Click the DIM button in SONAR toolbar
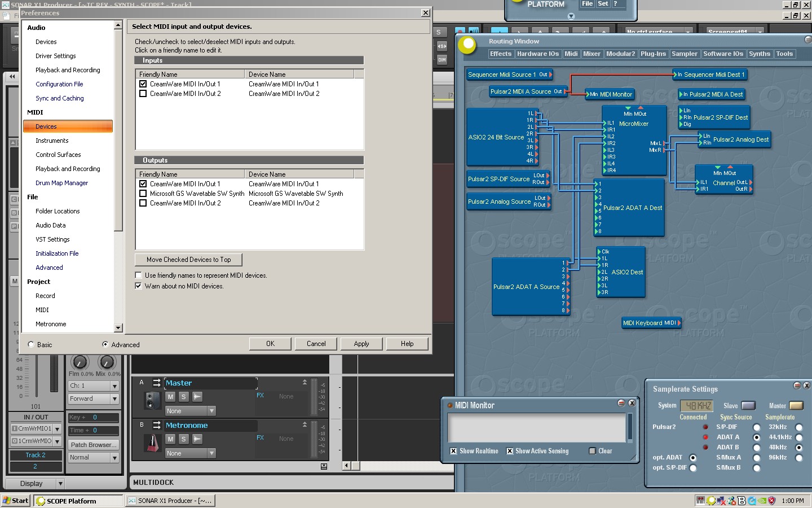Viewport: 812px width, 508px height. pyautogui.click(x=442, y=60)
